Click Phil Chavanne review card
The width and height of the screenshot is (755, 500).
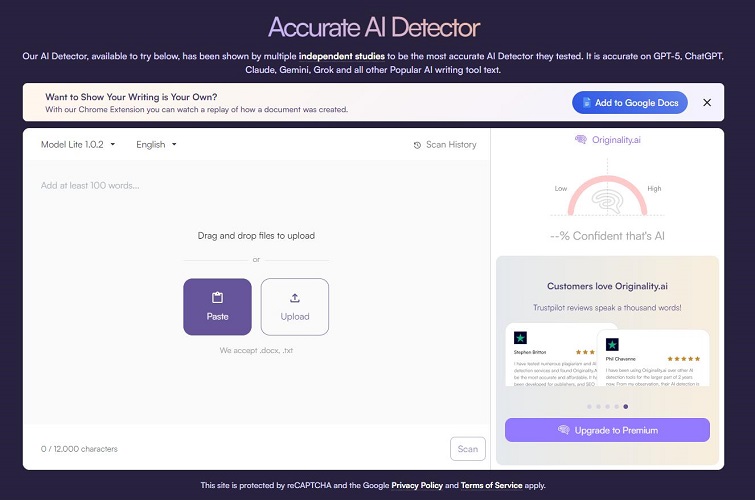click(653, 358)
